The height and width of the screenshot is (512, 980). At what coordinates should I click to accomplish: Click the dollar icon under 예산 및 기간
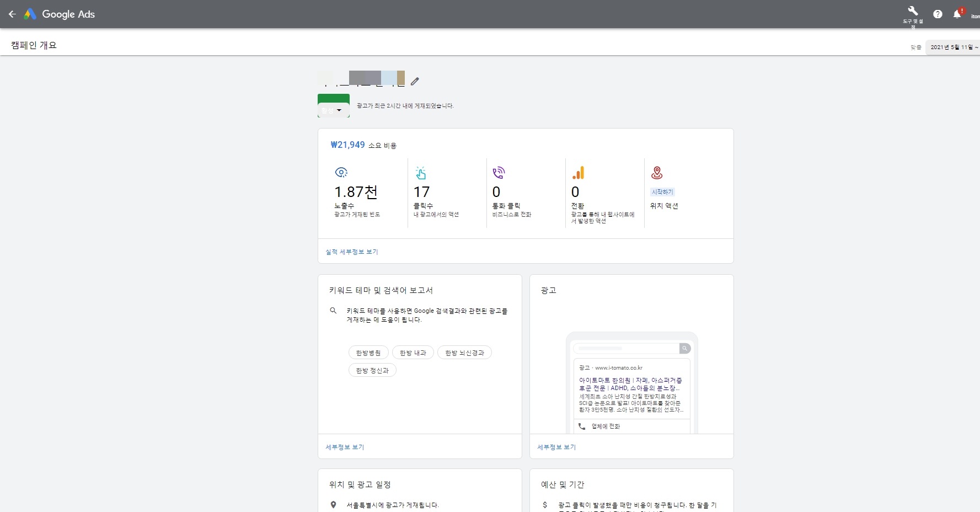545,505
